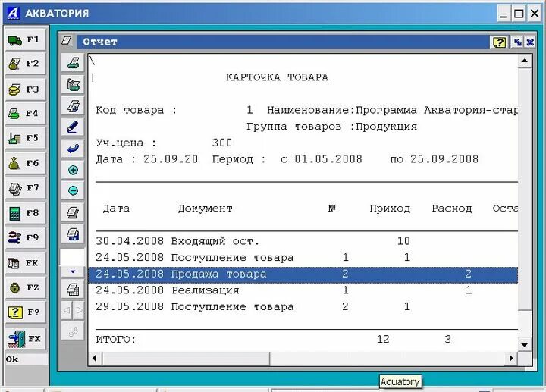Click the Группа товаров :Продукция text
The height and width of the screenshot is (392, 546).
coord(331,127)
